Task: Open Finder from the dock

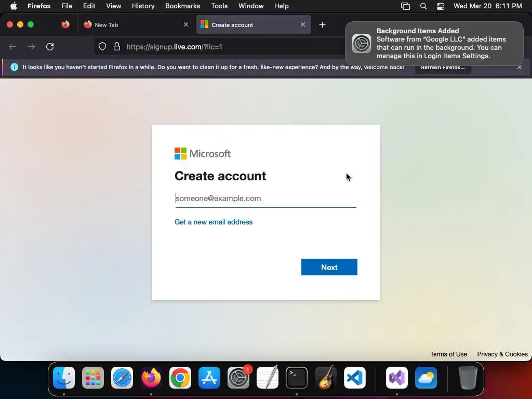Action: click(x=64, y=378)
